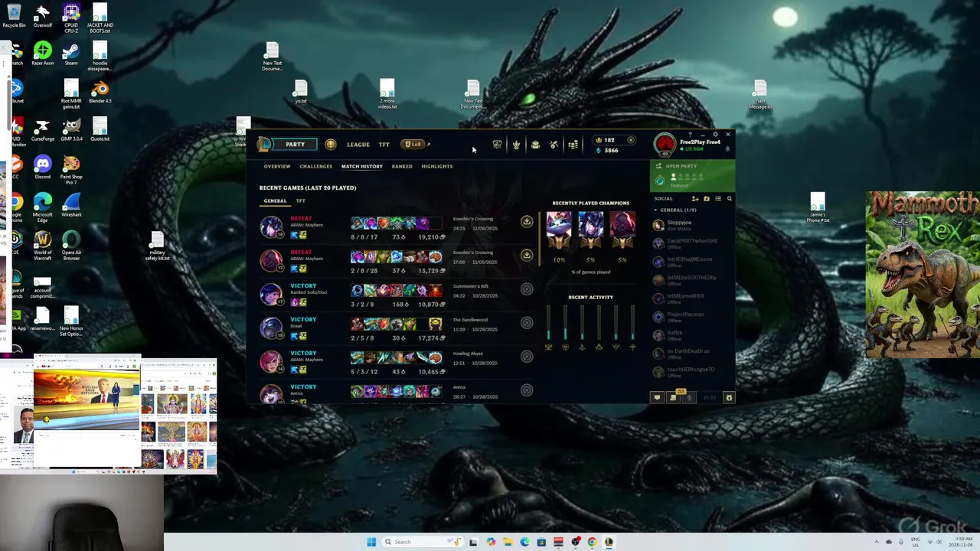The image size is (980, 551).
Task: Open the help question mark icon
Action: [x=690, y=135]
